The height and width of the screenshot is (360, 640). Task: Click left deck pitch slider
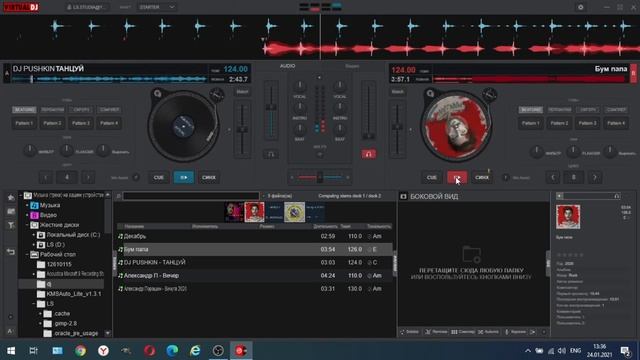(242, 129)
